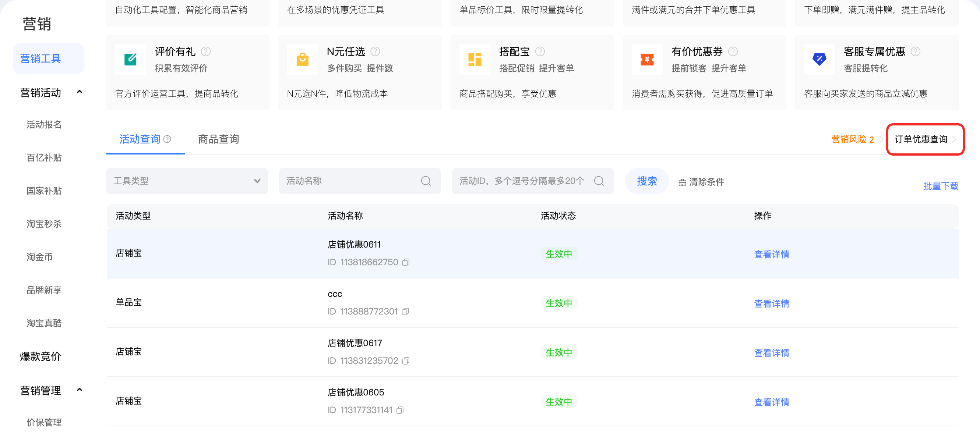View details of 店铺优惠0611
This screenshot has height=437, width=980.
point(772,254)
